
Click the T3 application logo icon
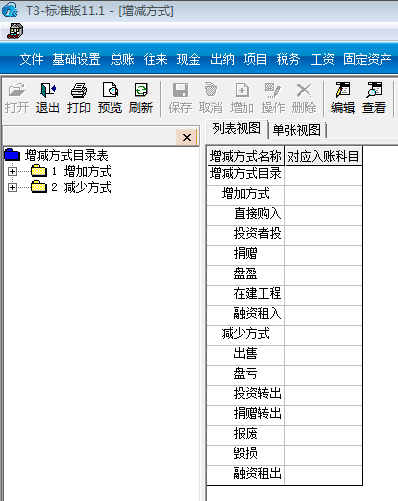pos(10,10)
